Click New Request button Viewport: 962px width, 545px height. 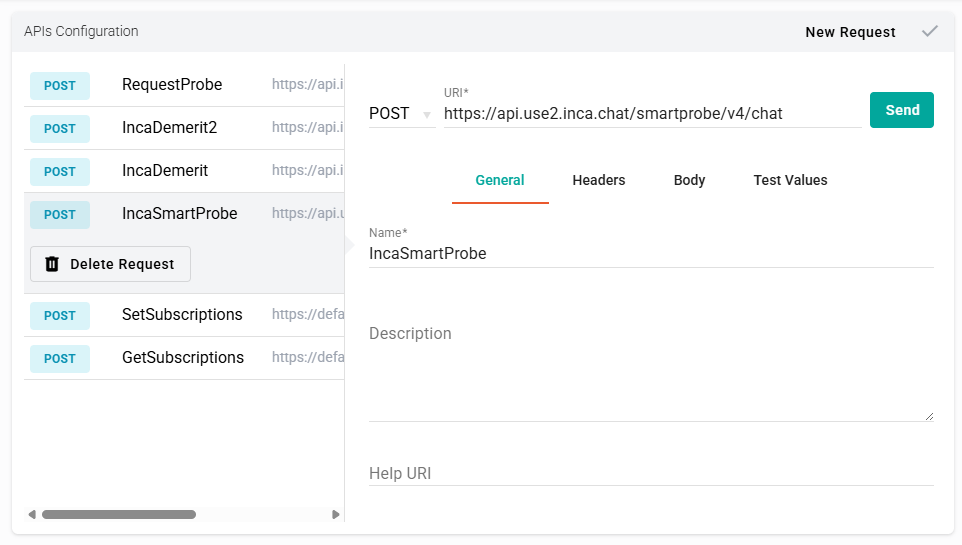tap(850, 32)
